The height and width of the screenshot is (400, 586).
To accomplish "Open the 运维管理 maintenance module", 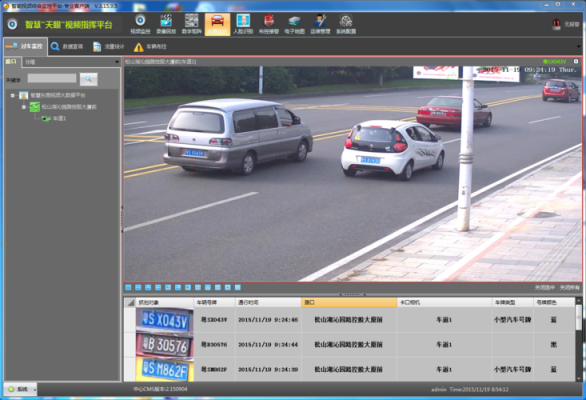I will (x=320, y=24).
